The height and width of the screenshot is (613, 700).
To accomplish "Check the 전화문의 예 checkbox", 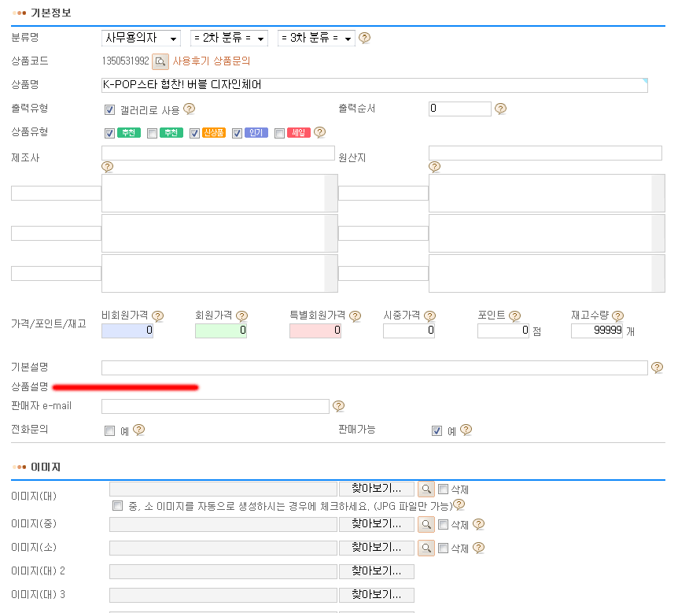I will coord(110,430).
